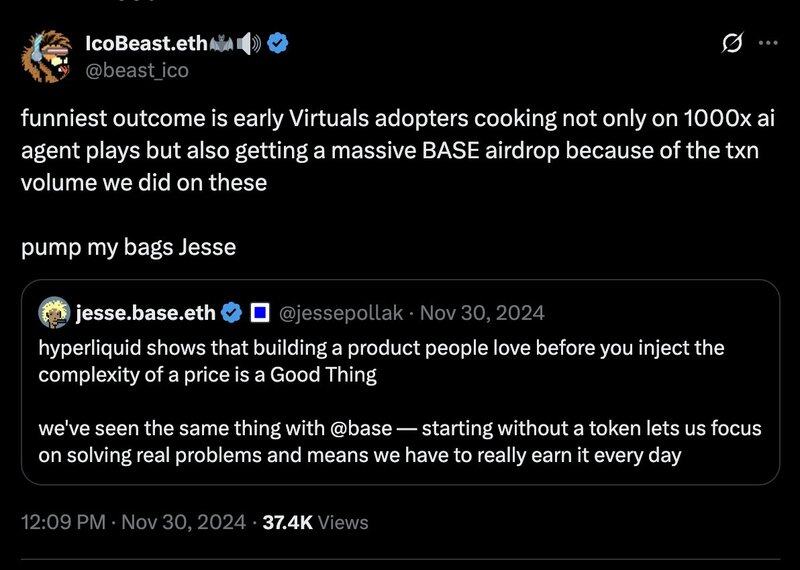Click jesse.base.eth's small profile avatar
Image resolution: width=800 pixels, height=570 pixels.
tap(54, 312)
